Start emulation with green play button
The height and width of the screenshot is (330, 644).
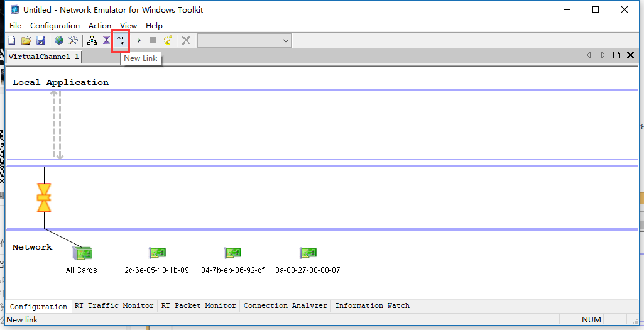click(139, 40)
